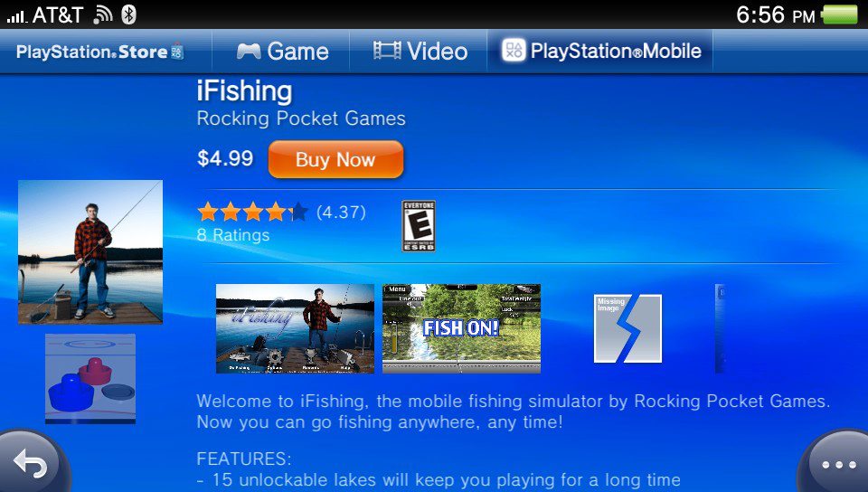
Task: Select the fisherman game cover image
Action: click(90, 251)
